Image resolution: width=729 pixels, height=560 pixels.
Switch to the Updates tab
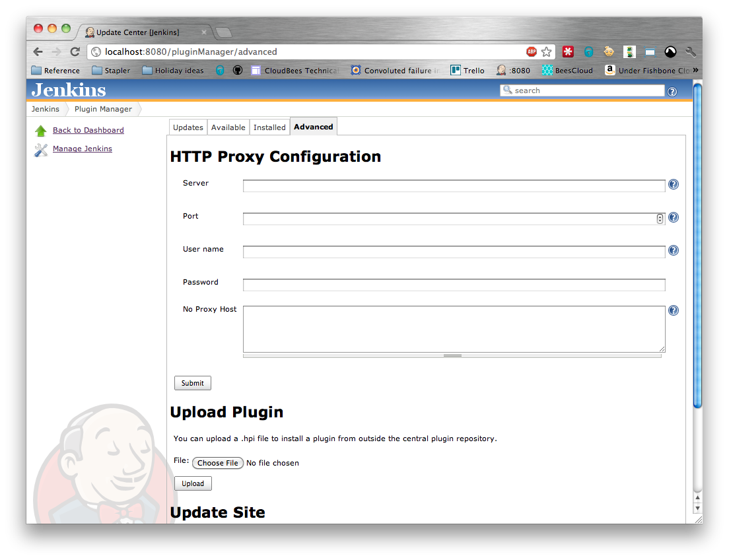pos(188,127)
